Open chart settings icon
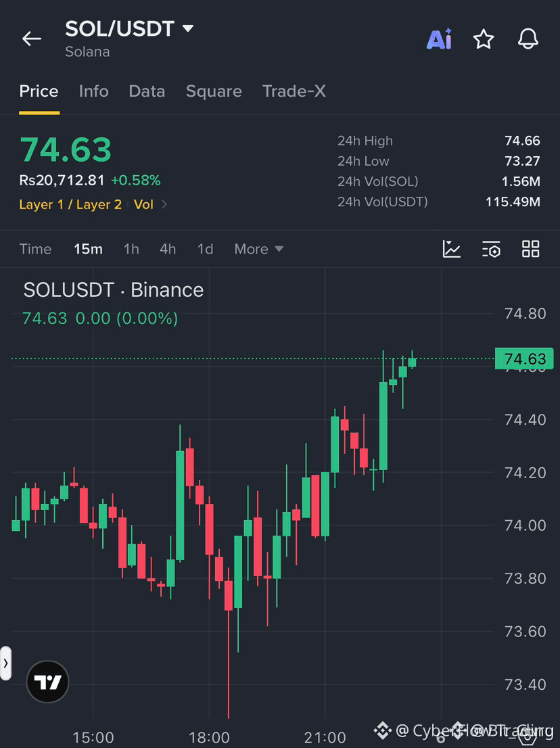 click(491, 249)
